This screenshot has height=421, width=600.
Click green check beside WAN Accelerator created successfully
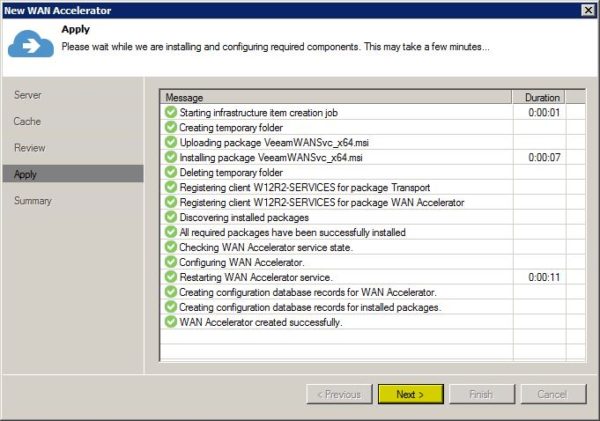(171, 321)
